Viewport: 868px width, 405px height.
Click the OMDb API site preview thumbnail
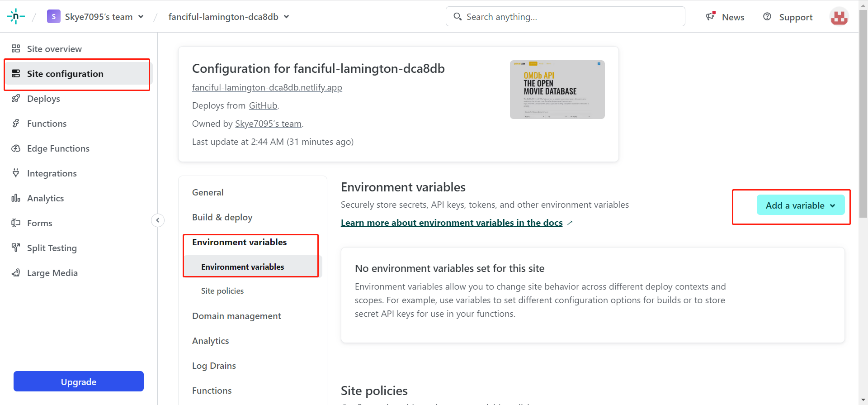coord(557,90)
